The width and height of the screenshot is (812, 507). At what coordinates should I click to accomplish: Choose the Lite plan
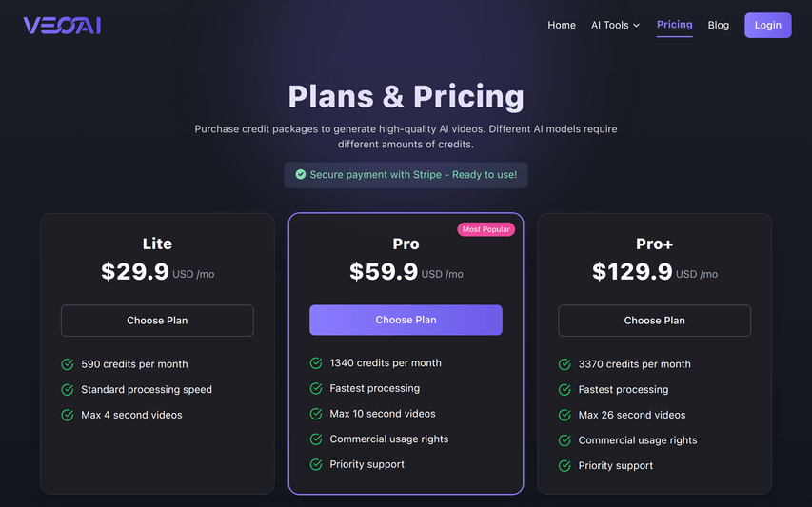tap(157, 321)
